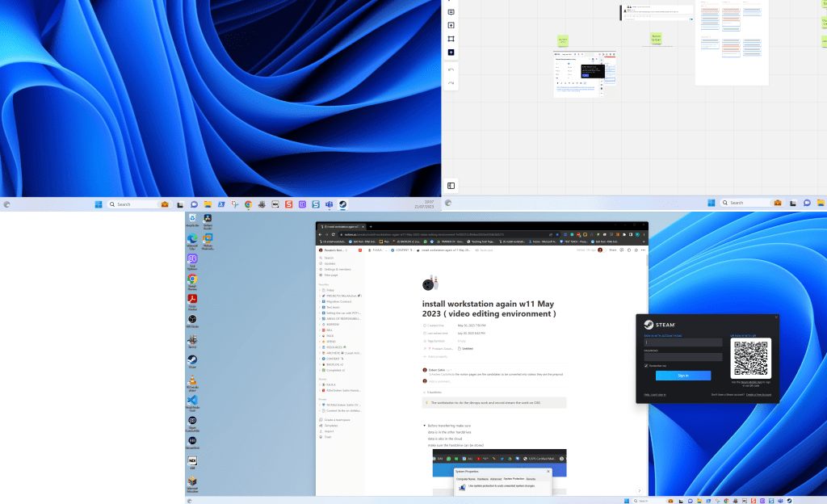Expand the RESOURCES page in Notion sidebar
This screenshot has width=827, height=504.
click(x=320, y=347)
